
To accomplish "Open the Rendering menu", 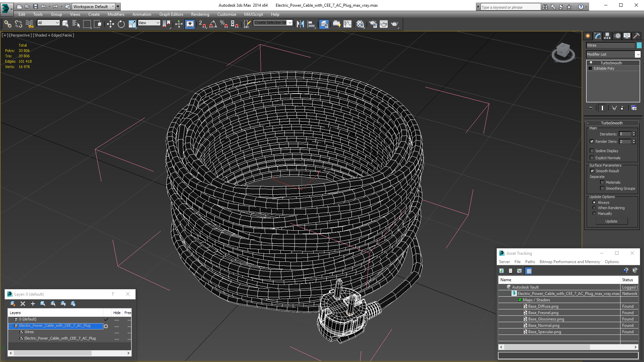I will [x=200, y=14].
